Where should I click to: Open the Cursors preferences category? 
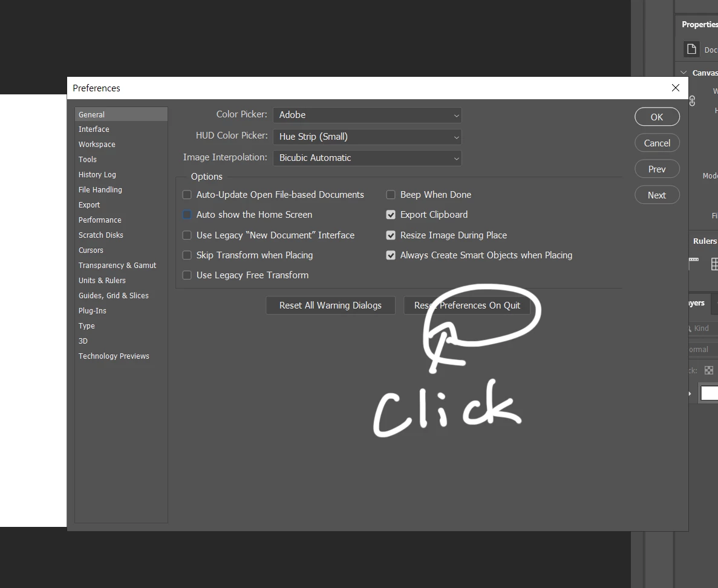[x=122, y=250]
